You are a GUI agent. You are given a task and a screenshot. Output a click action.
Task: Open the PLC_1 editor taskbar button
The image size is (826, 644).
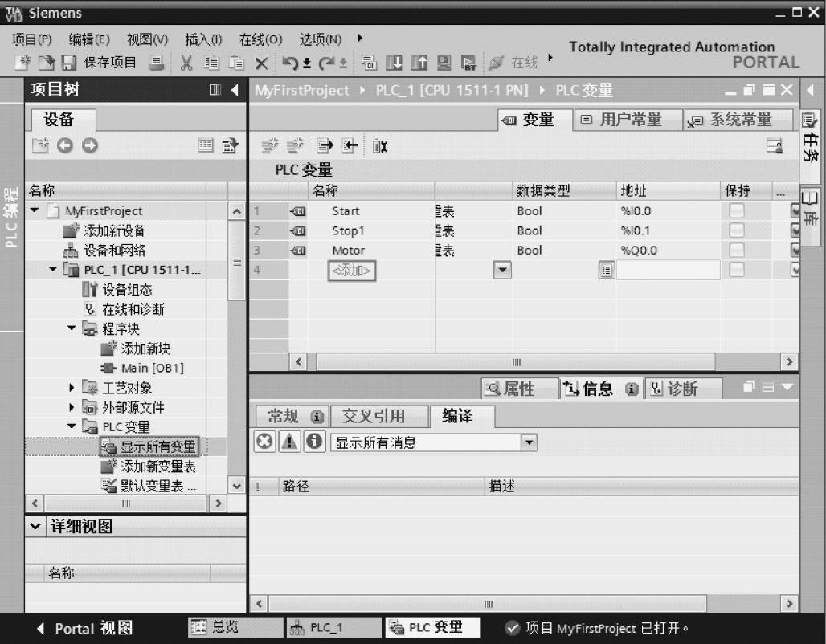coord(334,627)
